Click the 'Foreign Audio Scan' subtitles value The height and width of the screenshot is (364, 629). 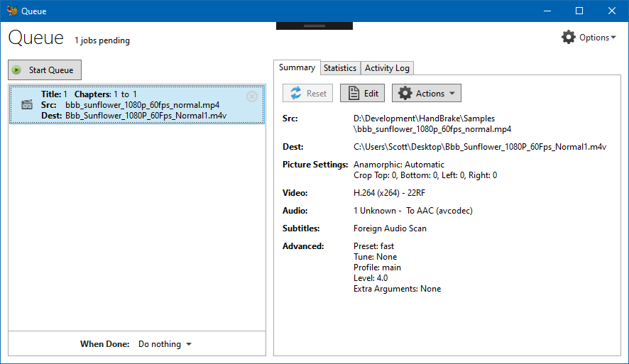(x=390, y=228)
